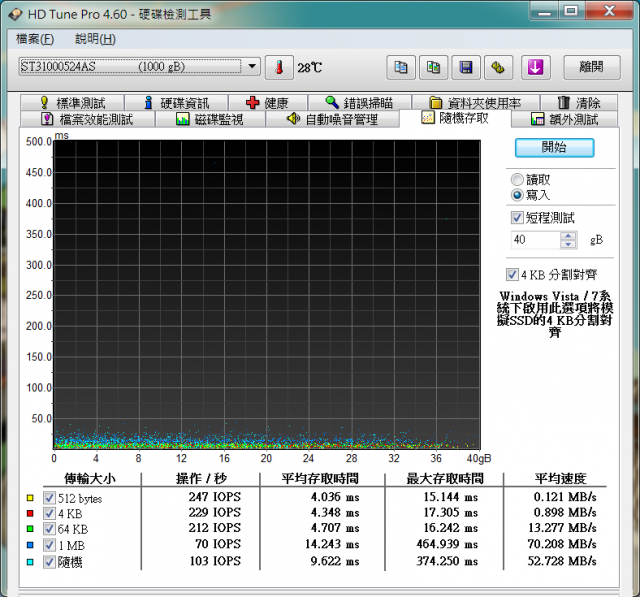The image size is (640, 597).
Task: Open the 檔案(F) menu
Action: click(35, 39)
